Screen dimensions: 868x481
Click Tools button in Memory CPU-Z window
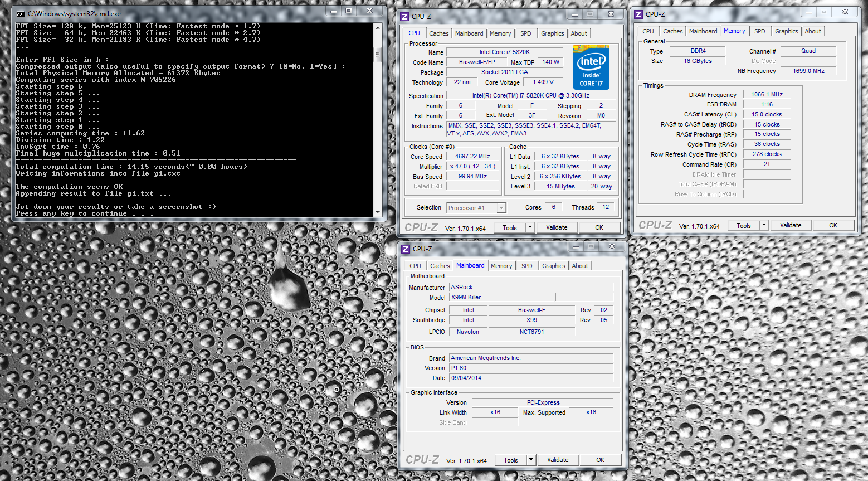click(x=743, y=225)
